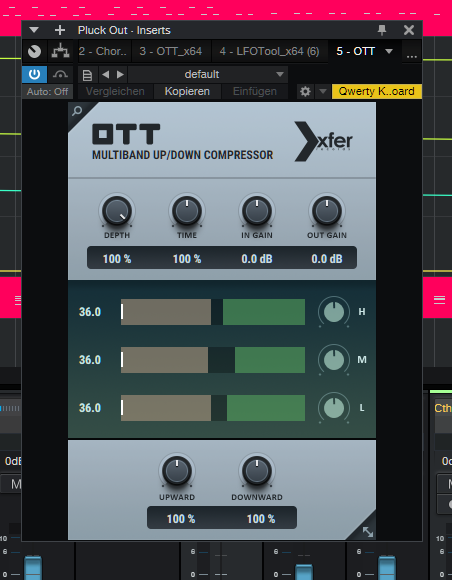Viewport: 452px width, 580px height.
Task: Click the Xfer Records logo
Action: pyautogui.click(x=323, y=141)
